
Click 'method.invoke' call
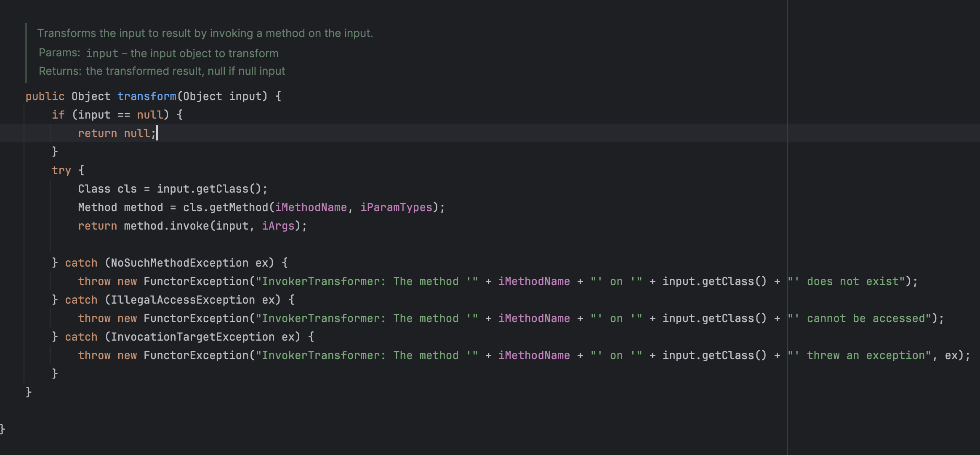tap(167, 226)
